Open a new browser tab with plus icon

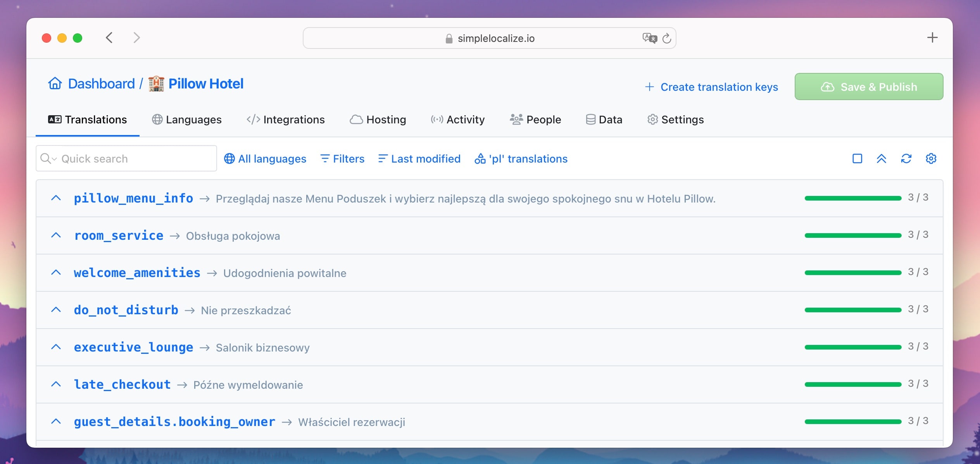pos(932,38)
